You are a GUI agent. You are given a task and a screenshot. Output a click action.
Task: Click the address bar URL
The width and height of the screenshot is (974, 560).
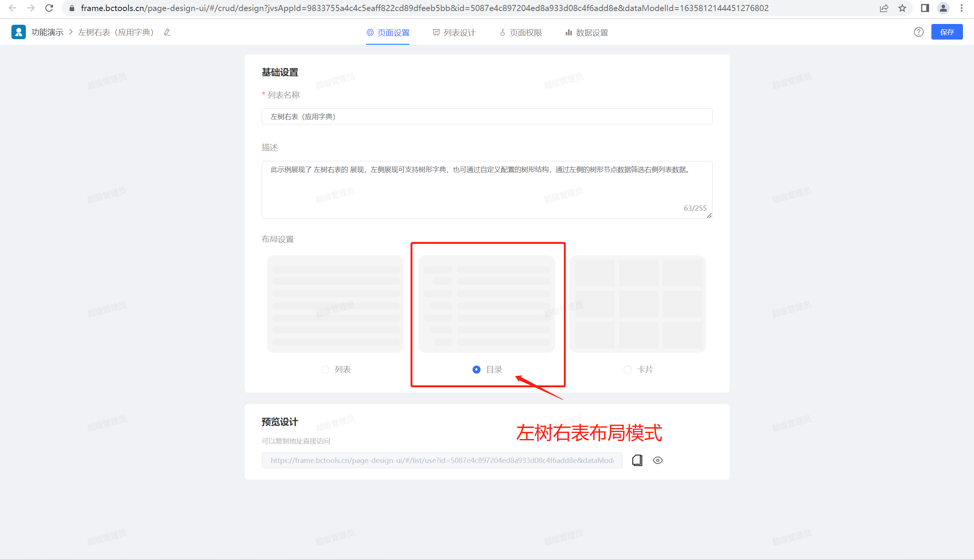(x=425, y=8)
